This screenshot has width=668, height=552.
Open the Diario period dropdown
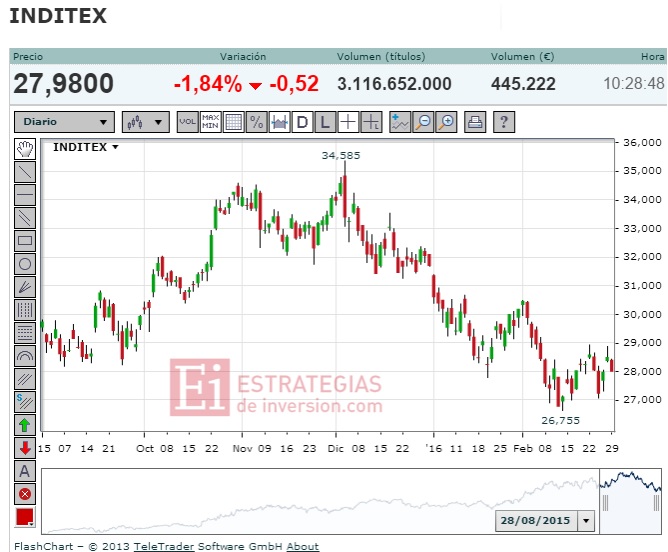tap(64, 122)
